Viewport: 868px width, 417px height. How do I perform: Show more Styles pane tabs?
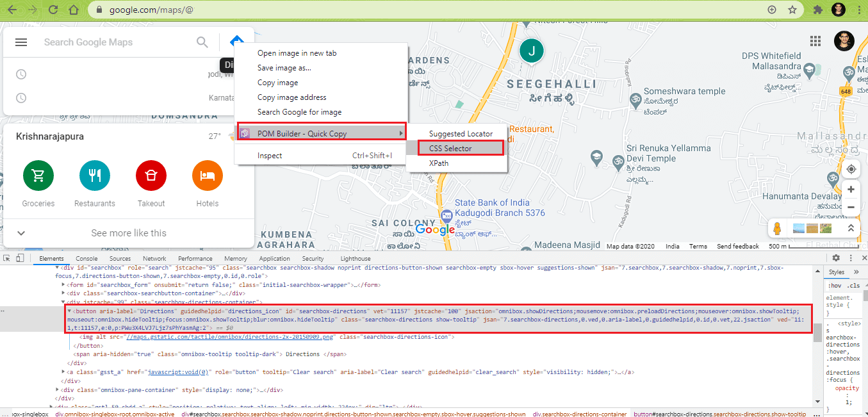click(x=856, y=272)
